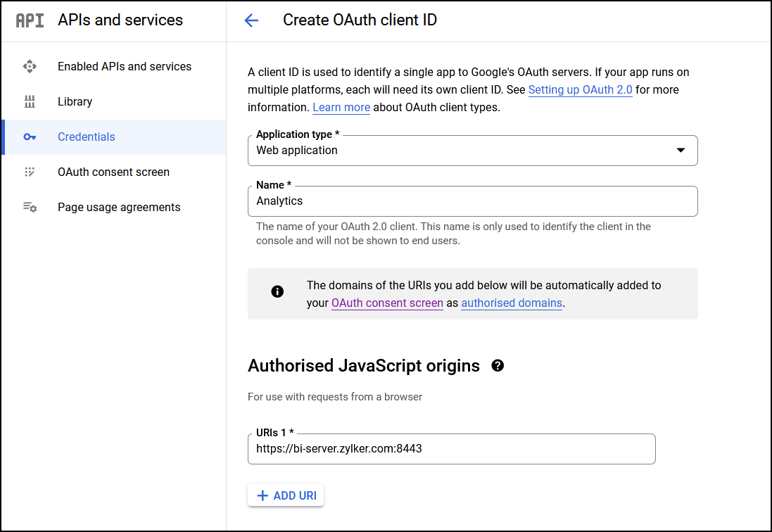Click the Name field containing Analytics
The image size is (772, 532).
click(472, 201)
